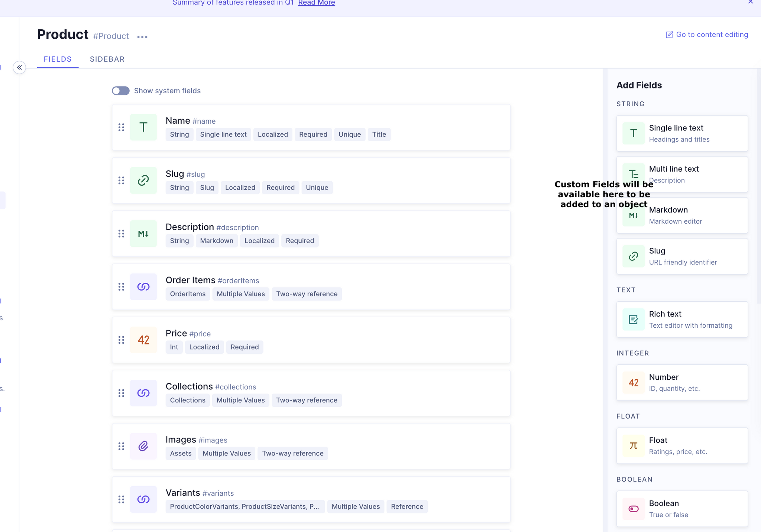This screenshot has height=532, width=761.
Task: Open the Variants field row
Action: click(x=311, y=499)
